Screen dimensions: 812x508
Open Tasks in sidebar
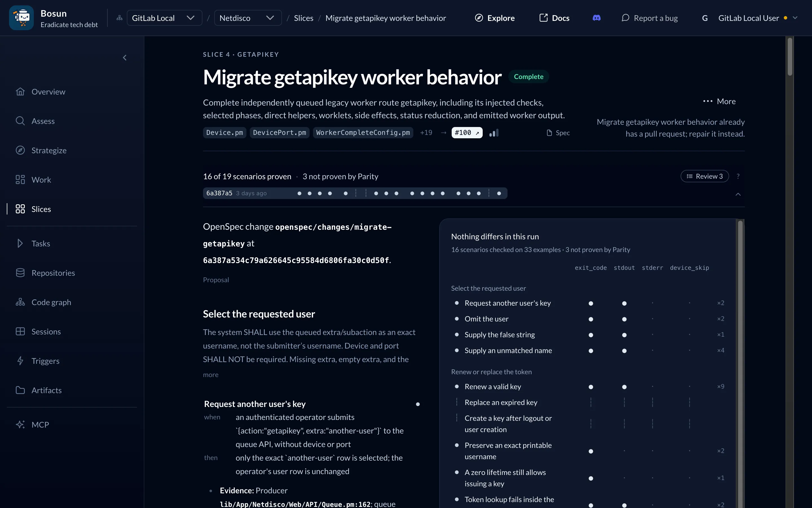point(33,243)
